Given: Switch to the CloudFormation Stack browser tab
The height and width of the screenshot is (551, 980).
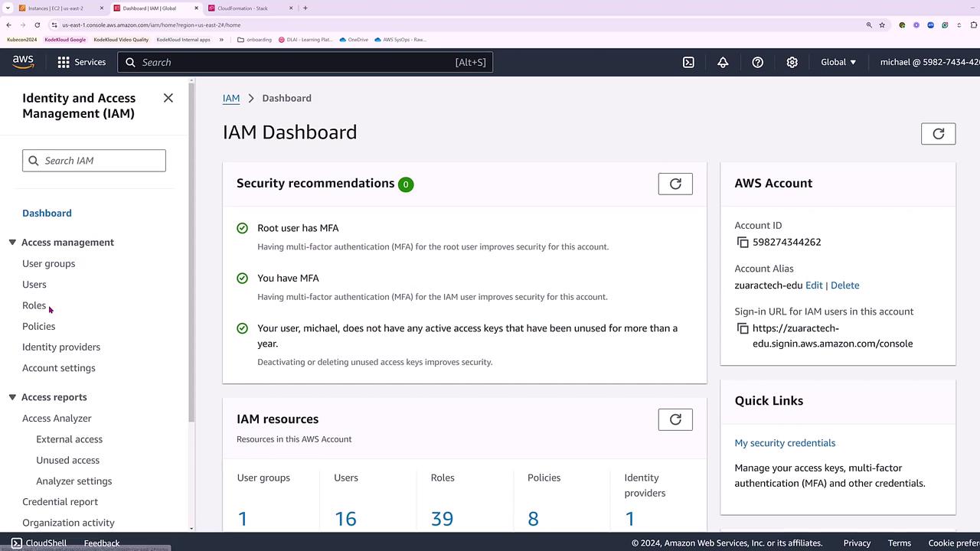Looking at the screenshot, I should (x=247, y=8).
